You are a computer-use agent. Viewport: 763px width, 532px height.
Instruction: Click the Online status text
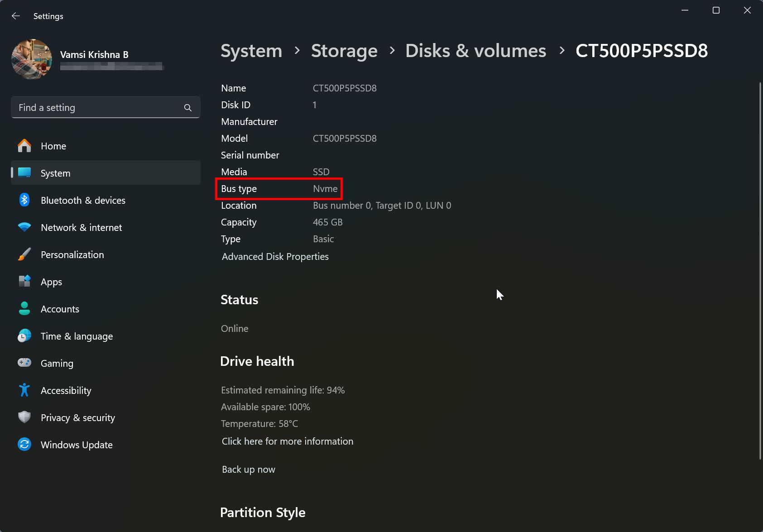[235, 328]
